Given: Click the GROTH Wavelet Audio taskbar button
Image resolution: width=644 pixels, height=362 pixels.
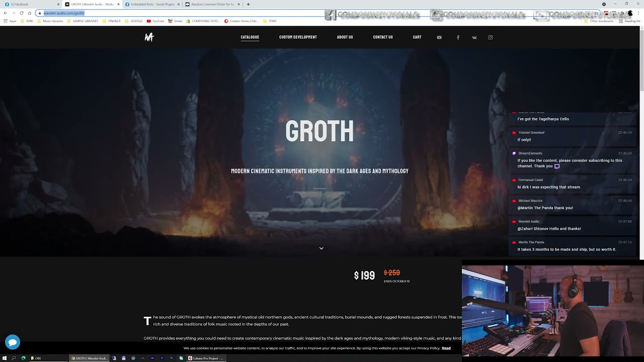Looking at the screenshot, I should point(89,358).
